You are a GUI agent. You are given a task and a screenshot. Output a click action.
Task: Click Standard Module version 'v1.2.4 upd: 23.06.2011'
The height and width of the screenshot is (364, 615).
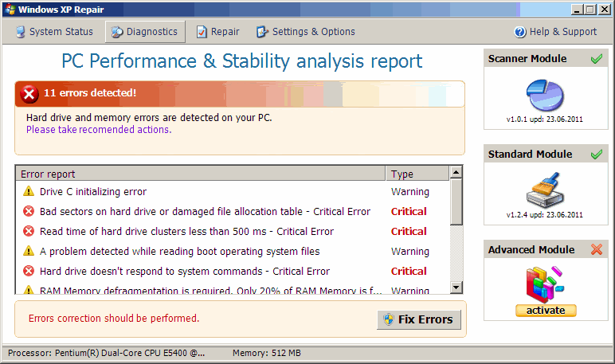coord(544,215)
